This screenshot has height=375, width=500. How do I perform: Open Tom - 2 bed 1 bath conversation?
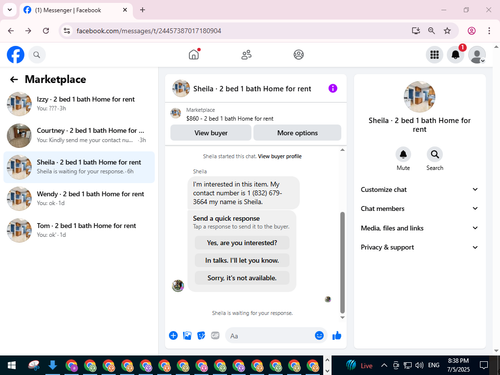click(x=79, y=230)
